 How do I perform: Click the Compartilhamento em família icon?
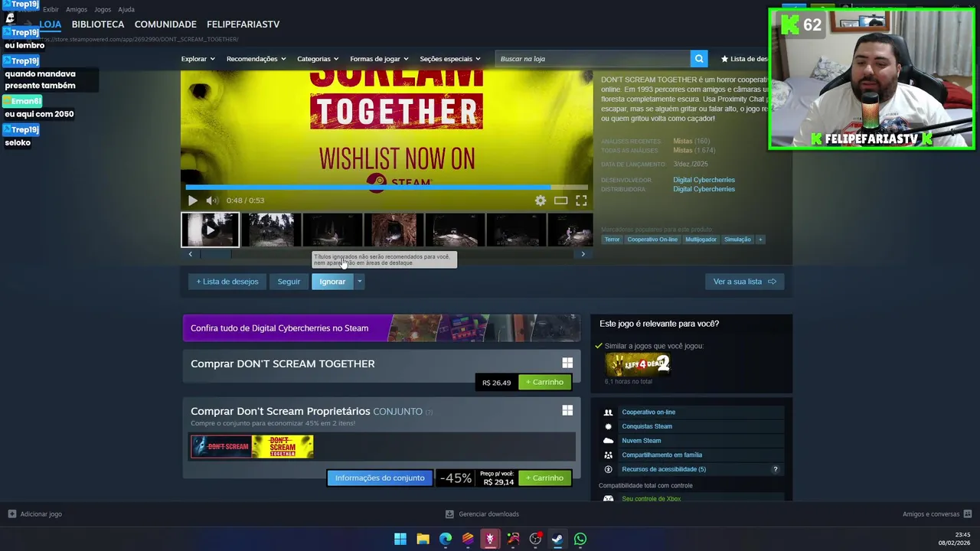point(608,455)
